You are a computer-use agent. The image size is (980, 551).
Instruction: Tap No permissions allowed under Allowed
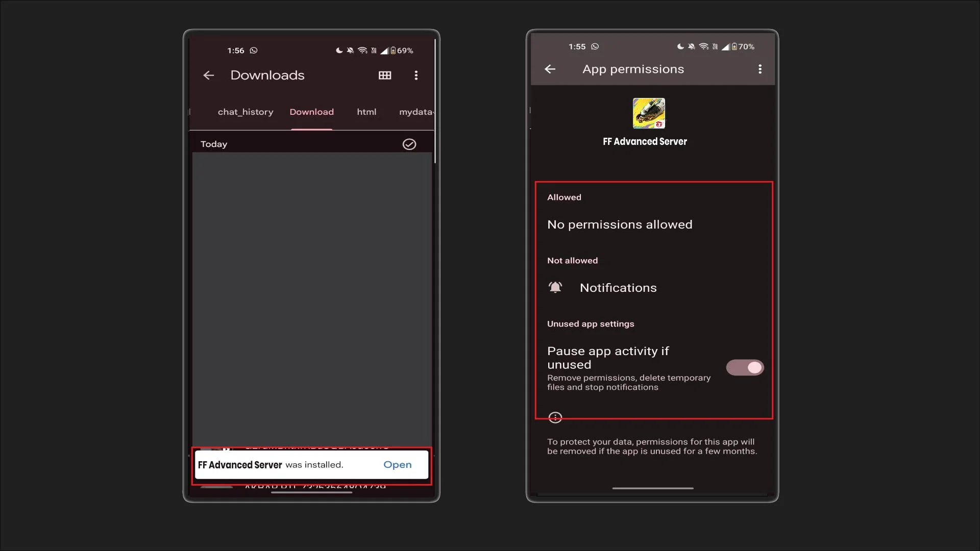620,224
